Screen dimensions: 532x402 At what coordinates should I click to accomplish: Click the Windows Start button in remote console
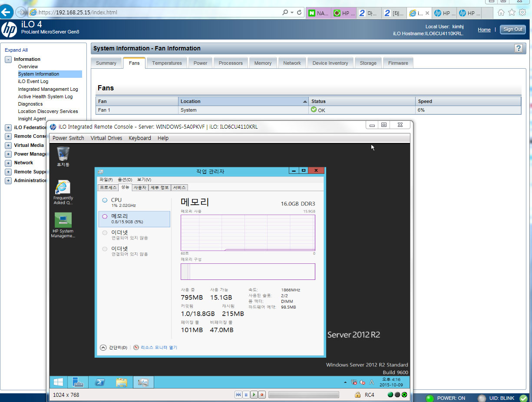[58, 382]
